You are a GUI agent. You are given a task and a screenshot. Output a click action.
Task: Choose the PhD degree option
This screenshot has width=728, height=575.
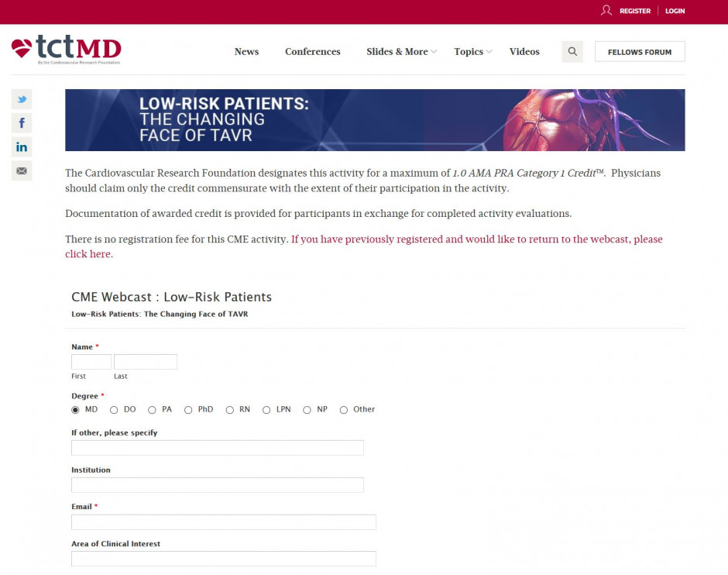pos(188,410)
